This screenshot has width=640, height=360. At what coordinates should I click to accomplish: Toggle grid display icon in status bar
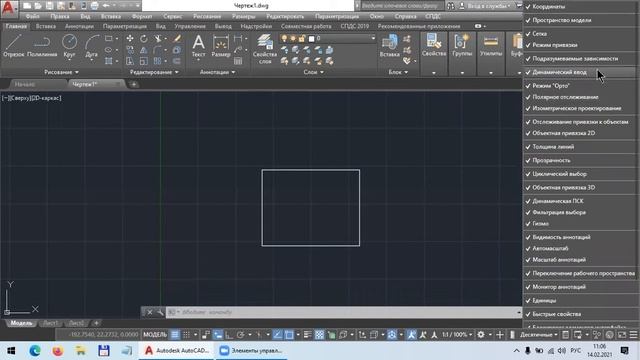coord(175,335)
